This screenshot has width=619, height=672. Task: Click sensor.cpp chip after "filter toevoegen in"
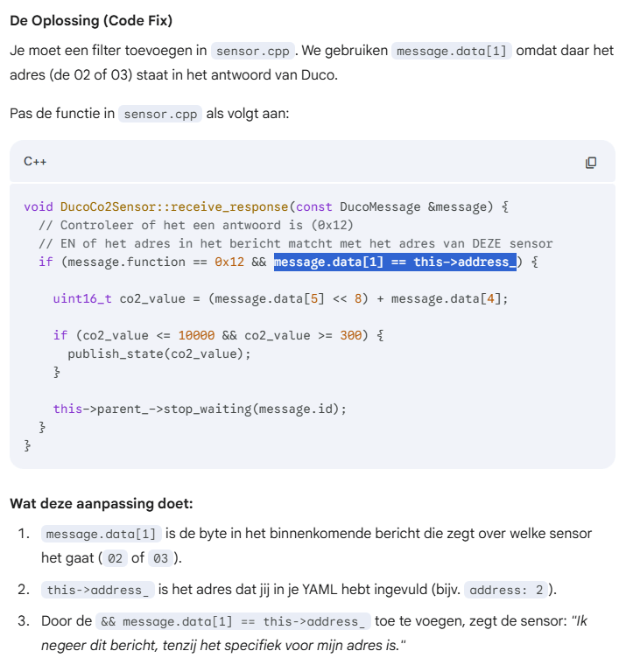pyautogui.click(x=254, y=51)
